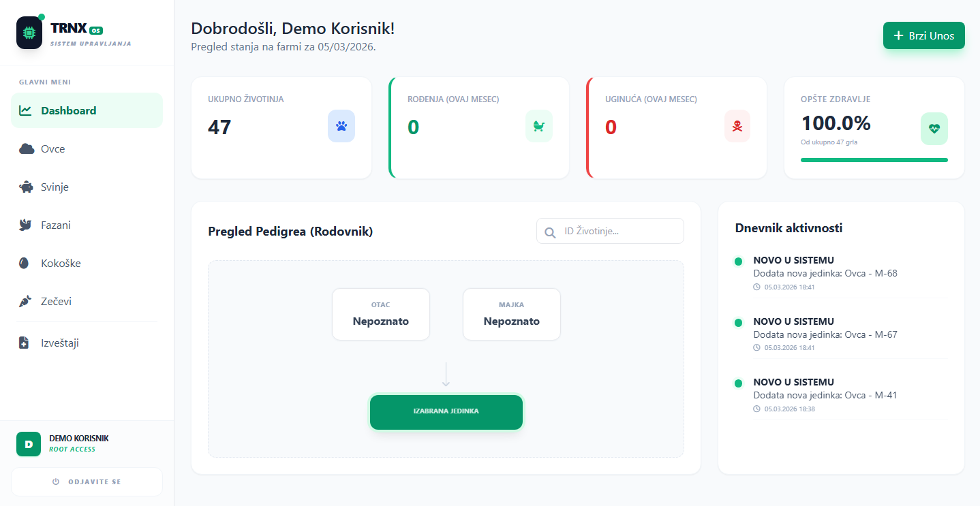Open the Otac Nepoznato pedigree card
The image size is (980, 506).
380,314
